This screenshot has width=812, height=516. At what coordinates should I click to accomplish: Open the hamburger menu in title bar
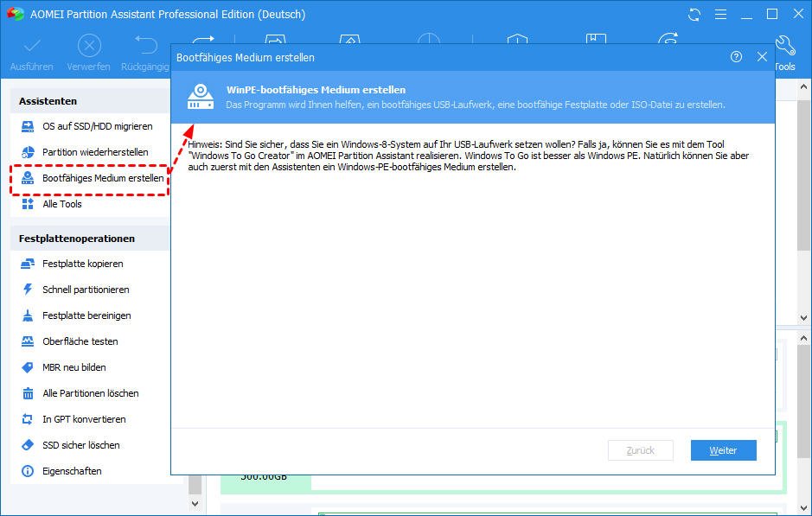[720, 15]
